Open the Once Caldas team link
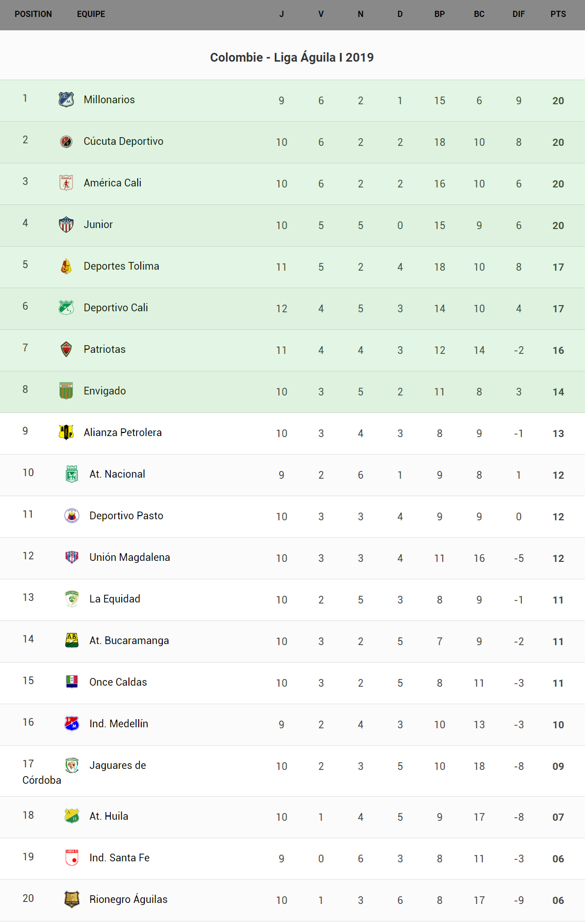585x924 pixels. [x=118, y=682]
